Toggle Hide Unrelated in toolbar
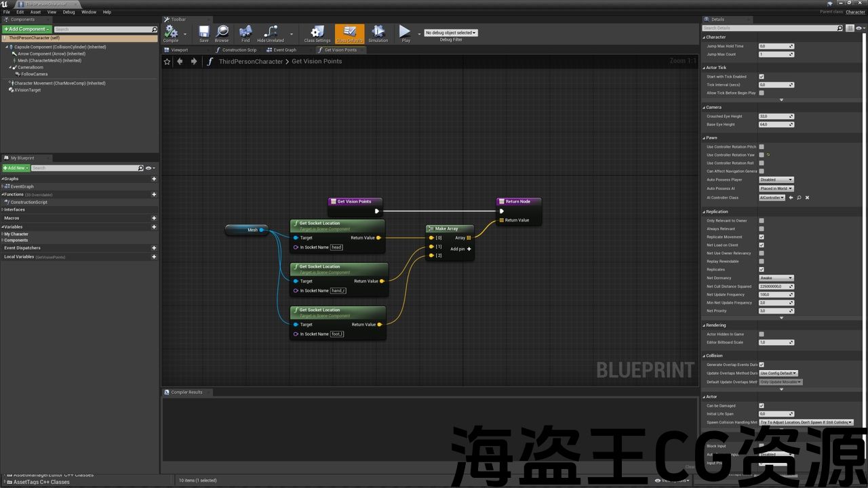The height and width of the screenshot is (488, 868). tap(270, 33)
